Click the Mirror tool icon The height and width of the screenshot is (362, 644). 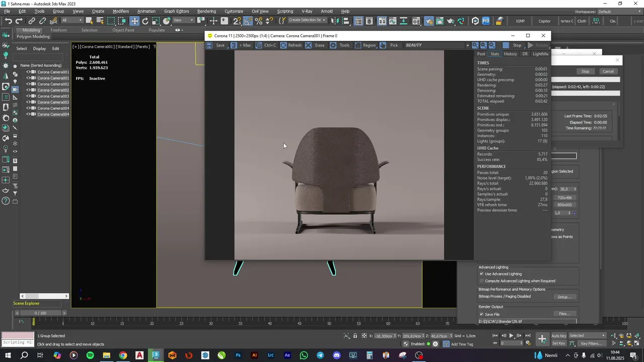335,21
